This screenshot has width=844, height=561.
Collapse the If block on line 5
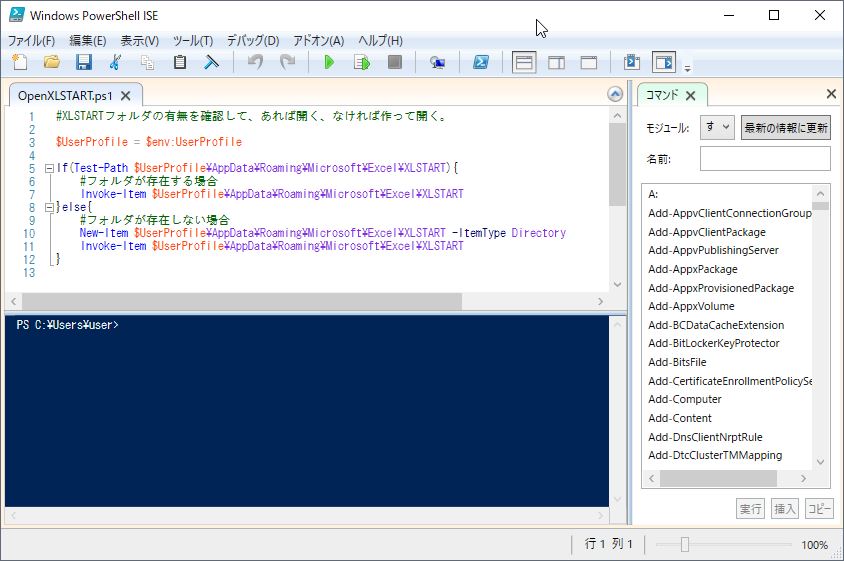49,168
